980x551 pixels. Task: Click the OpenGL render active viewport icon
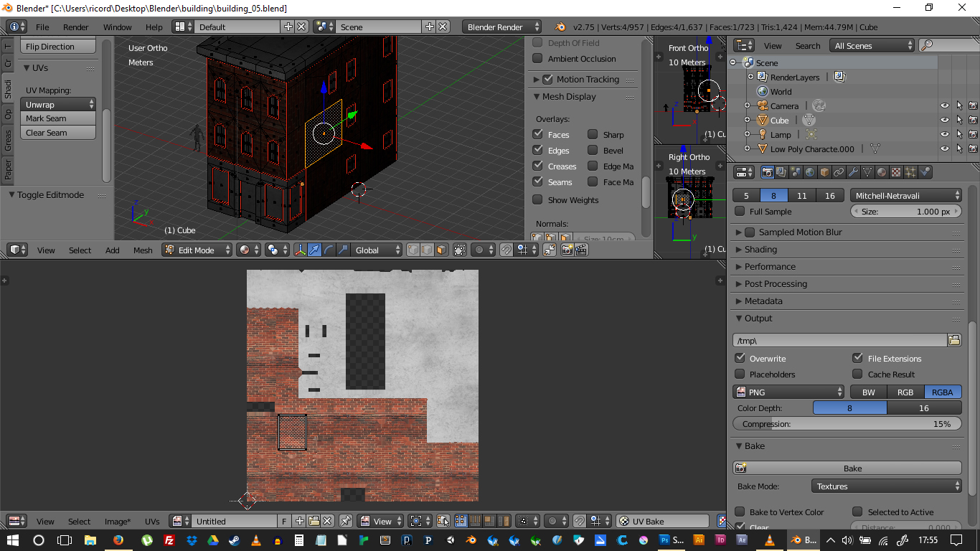point(567,250)
